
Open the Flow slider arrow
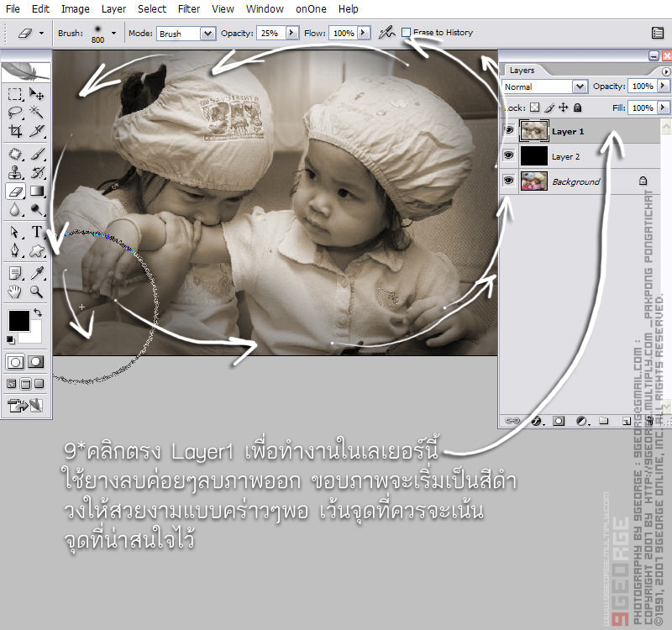[364, 33]
